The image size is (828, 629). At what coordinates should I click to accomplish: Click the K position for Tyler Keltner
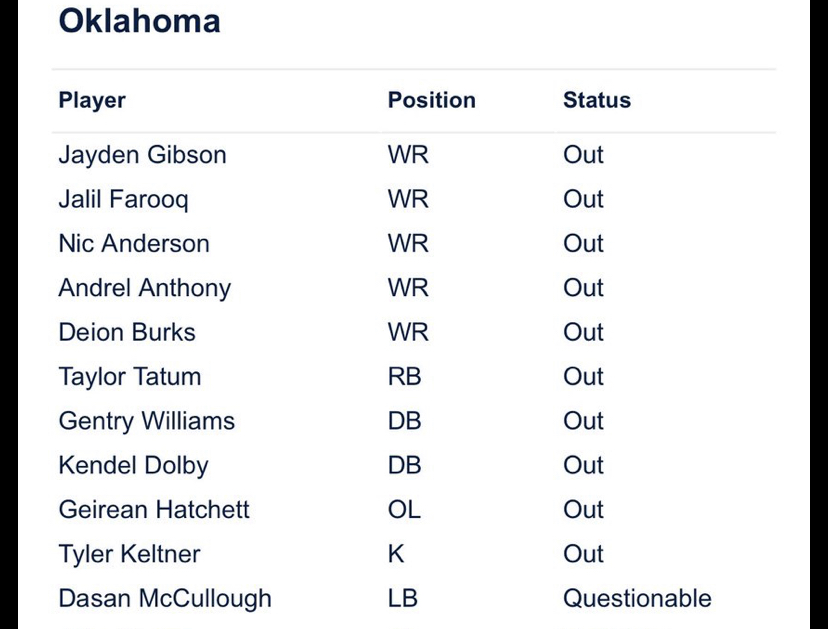coord(396,554)
